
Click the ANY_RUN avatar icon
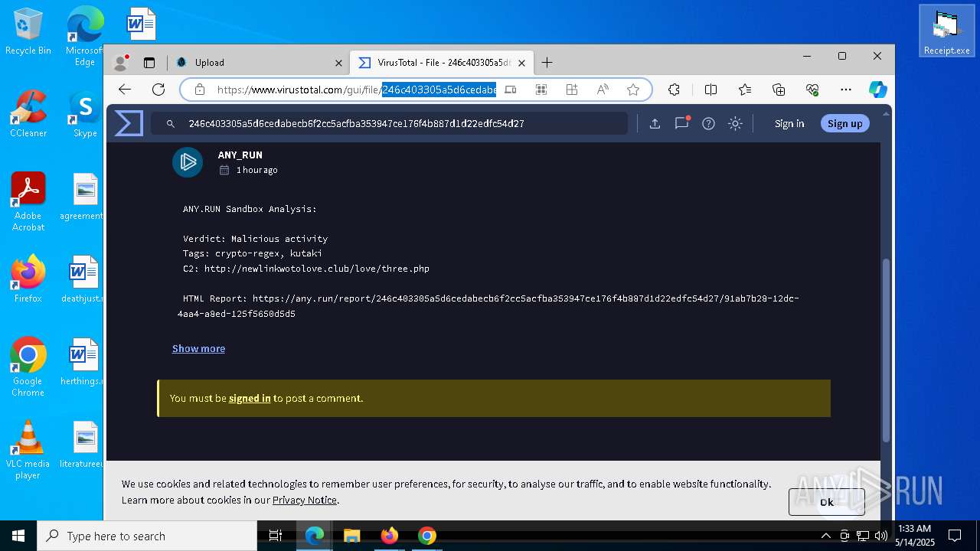pyautogui.click(x=188, y=162)
